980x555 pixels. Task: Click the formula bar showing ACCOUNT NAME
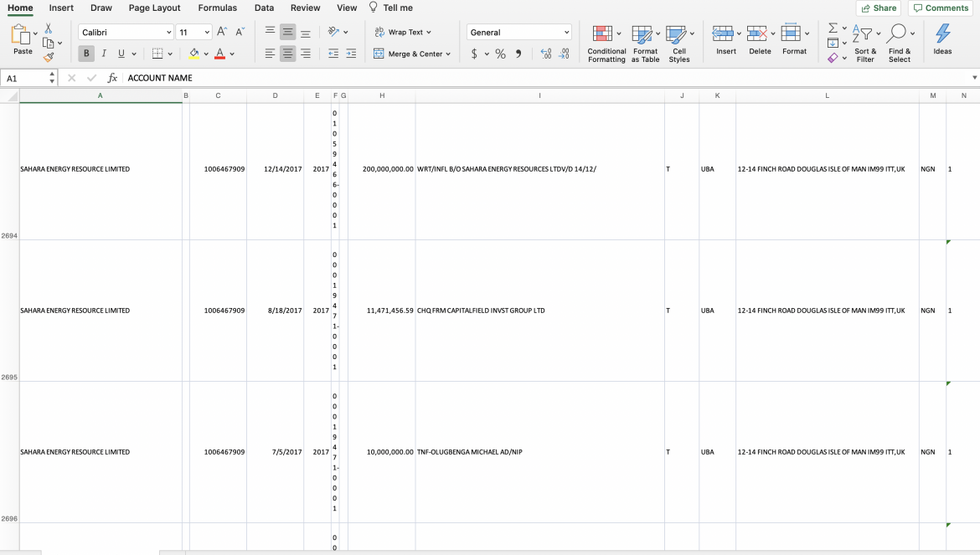click(x=544, y=78)
